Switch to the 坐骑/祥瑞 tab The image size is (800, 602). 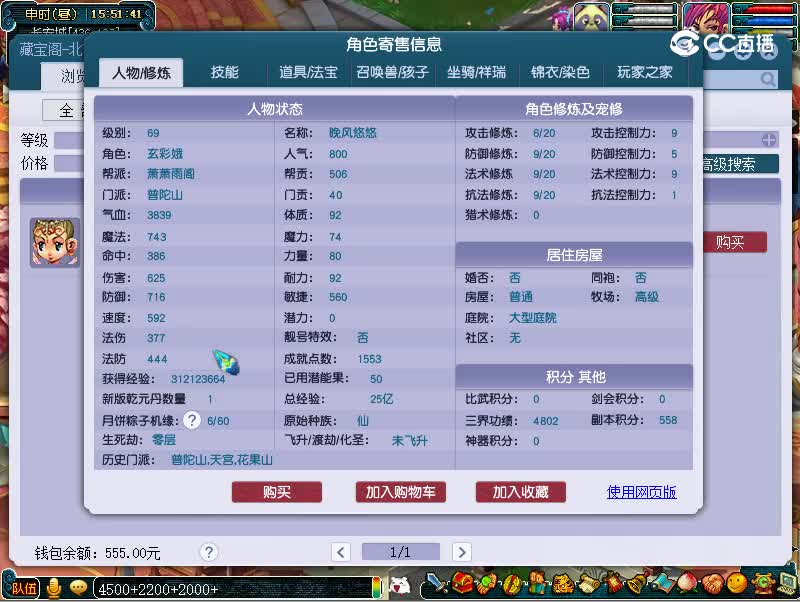coord(476,72)
